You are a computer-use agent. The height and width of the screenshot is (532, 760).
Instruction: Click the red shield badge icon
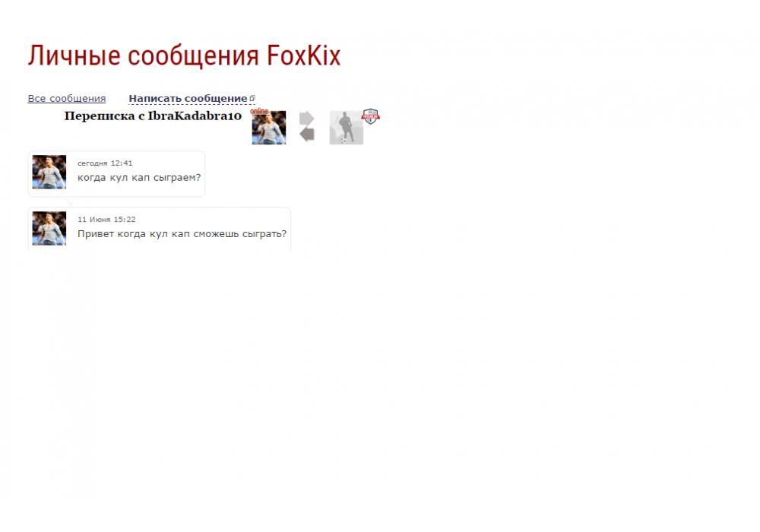coord(371,116)
